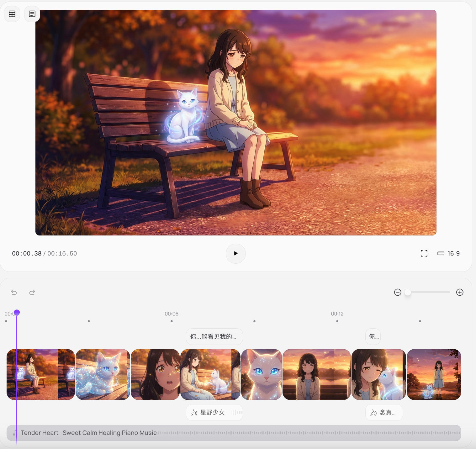Open the 16:9 aspect ratio selector
The height and width of the screenshot is (449, 476).
(448, 253)
